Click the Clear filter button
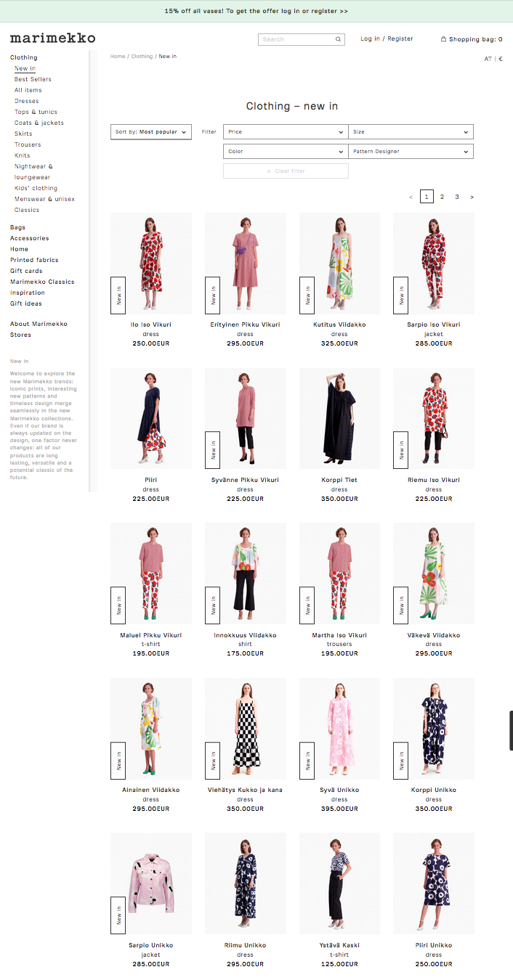513x980 pixels. click(286, 171)
